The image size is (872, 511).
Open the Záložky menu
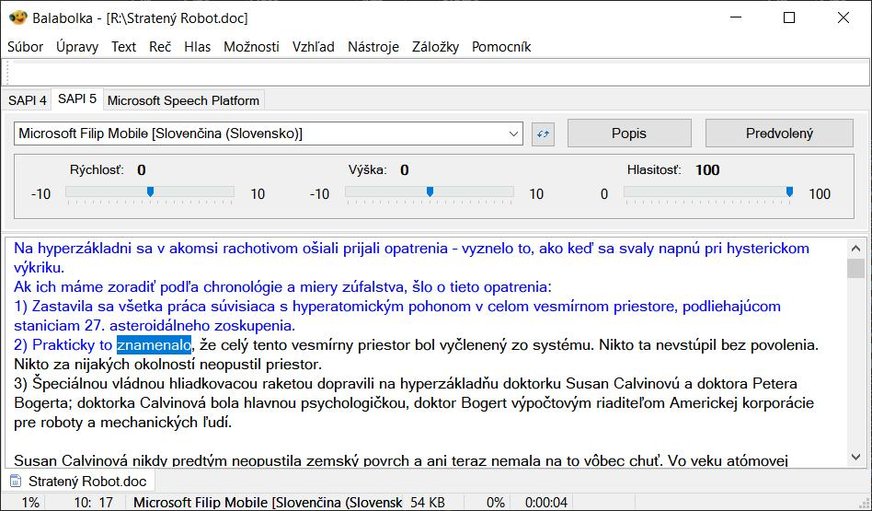point(435,46)
